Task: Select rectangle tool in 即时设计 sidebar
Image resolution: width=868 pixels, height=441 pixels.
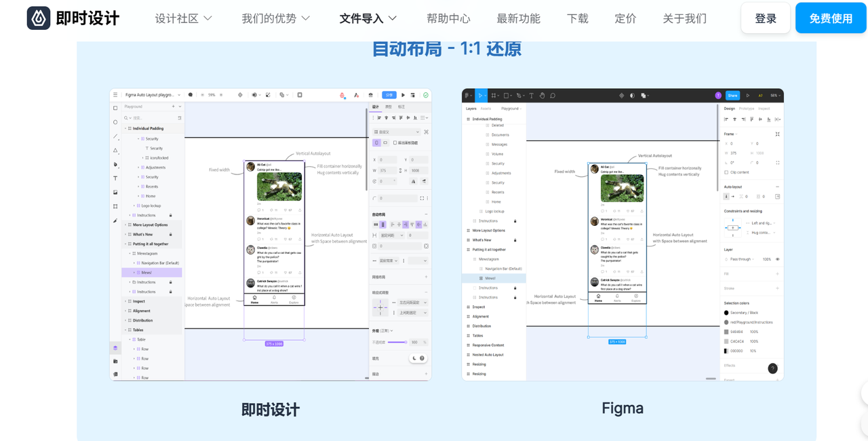Action: [x=115, y=108]
